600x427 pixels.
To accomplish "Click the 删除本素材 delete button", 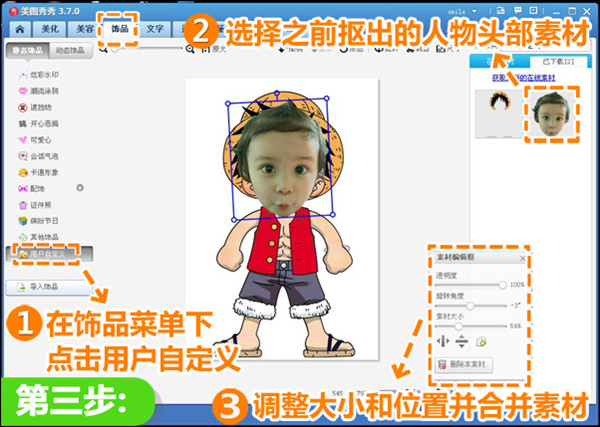I will coord(463,365).
